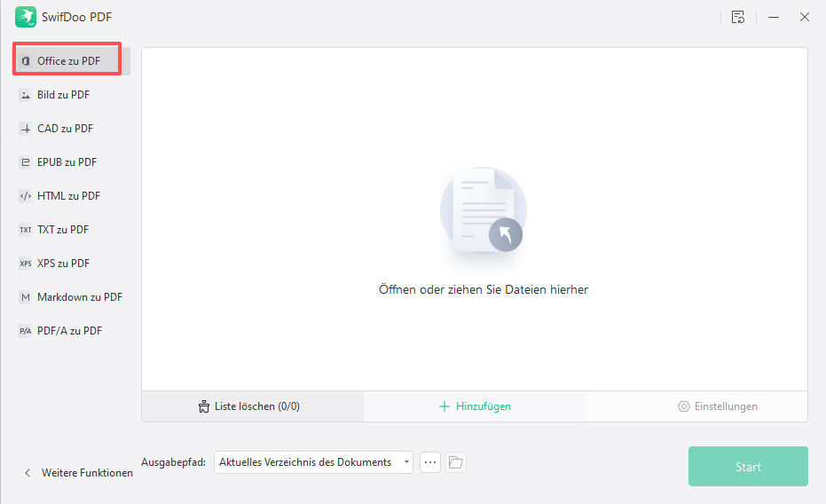Open output folder icon
This screenshot has width=826, height=504.
click(x=456, y=462)
